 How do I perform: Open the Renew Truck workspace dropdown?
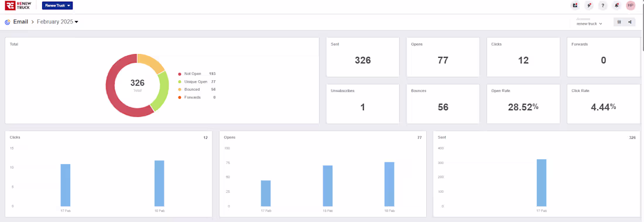pyautogui.click(x=57, y=5)
